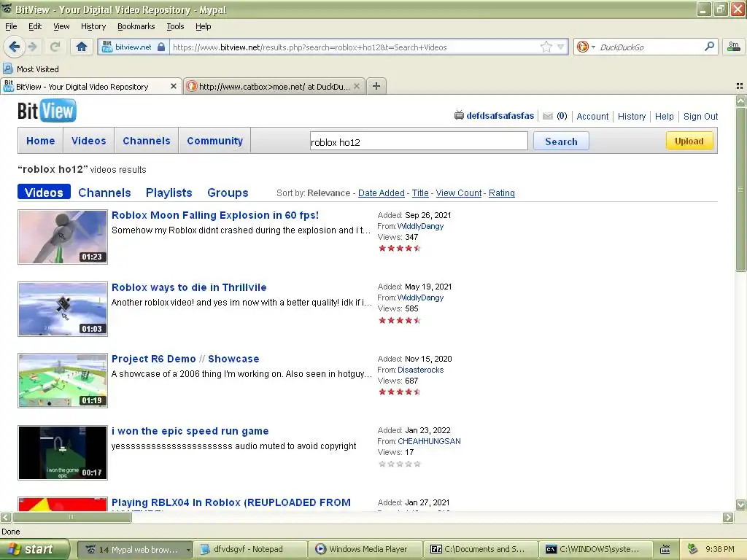Image resolution: width=747 pixels, height=560 pixels.
Task: Sort results by Title
Action: 420,192
